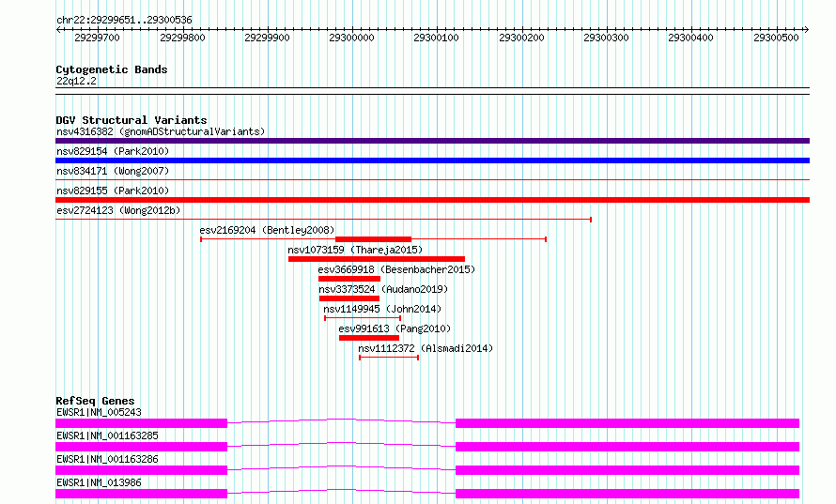The width and height of the screenshot is (836, 504).
Task: Click the dark purple nsv4316382 variant bar
Action: coord(432,141)
